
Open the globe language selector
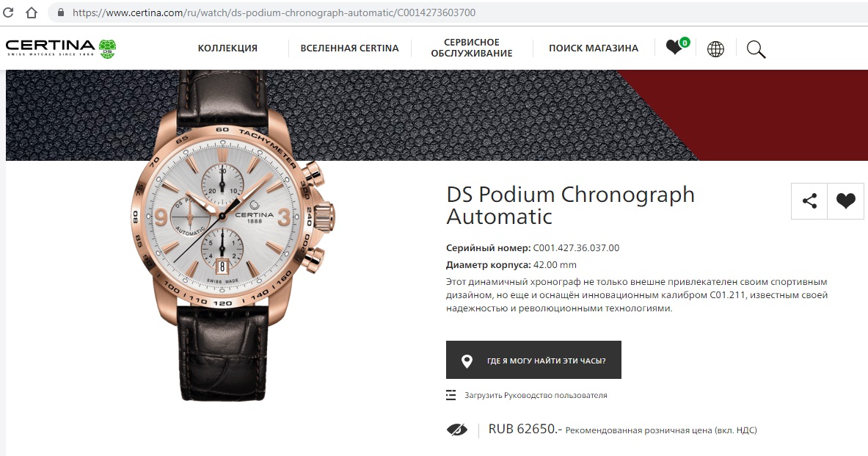point(715,49)
